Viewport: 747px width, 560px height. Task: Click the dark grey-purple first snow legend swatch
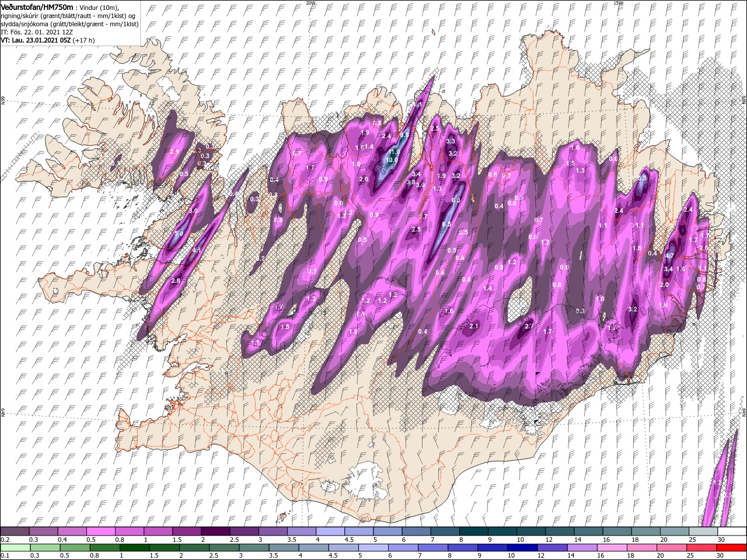pyautogui.click(x=15, y=531)
